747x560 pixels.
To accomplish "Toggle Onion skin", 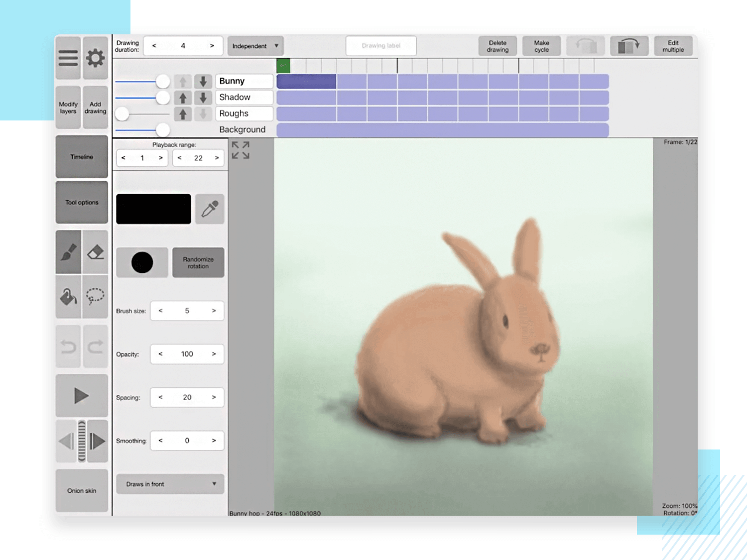I will click(x=82, y=490).
